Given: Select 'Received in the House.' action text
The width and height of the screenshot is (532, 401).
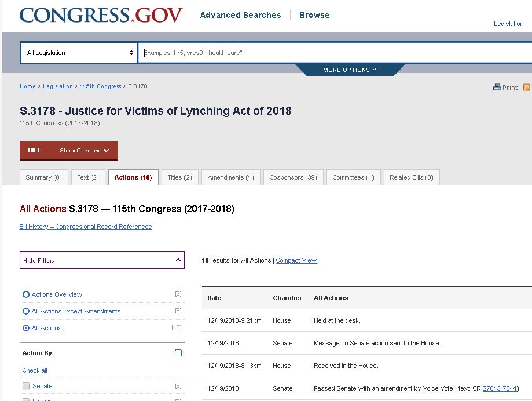Looking at the screenshot, I should click(x=346, y=366).
